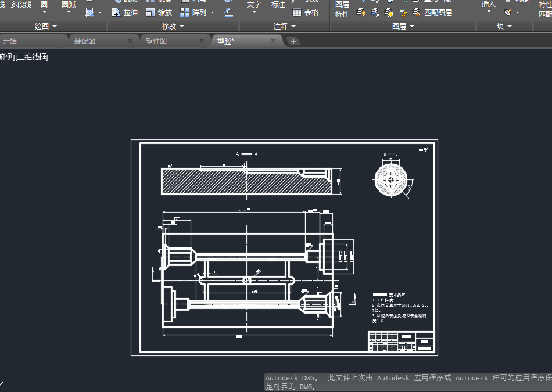Screen dimensions: 552x392
Task: Click the hatch tool icon in Draw panel
Action: click(89, 12)
